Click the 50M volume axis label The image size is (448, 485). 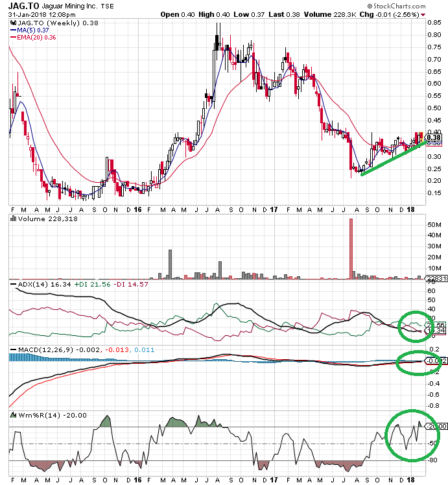[434, 224]
